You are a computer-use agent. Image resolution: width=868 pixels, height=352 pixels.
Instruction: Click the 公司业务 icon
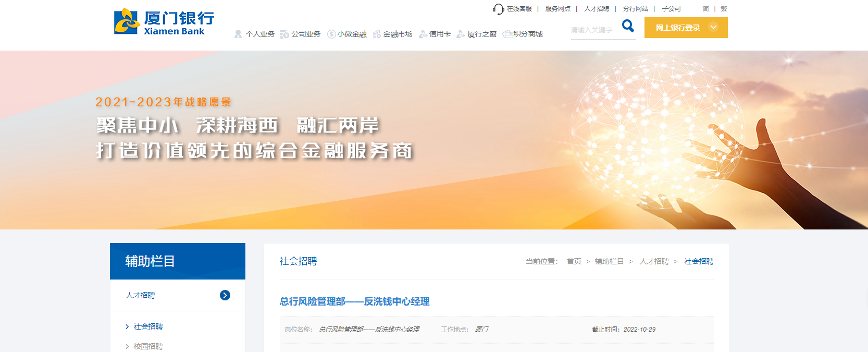click(284, 34)
